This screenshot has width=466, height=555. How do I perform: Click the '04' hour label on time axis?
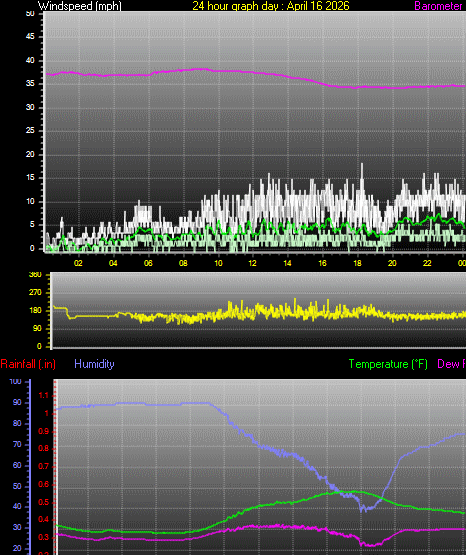pos(113,263)
